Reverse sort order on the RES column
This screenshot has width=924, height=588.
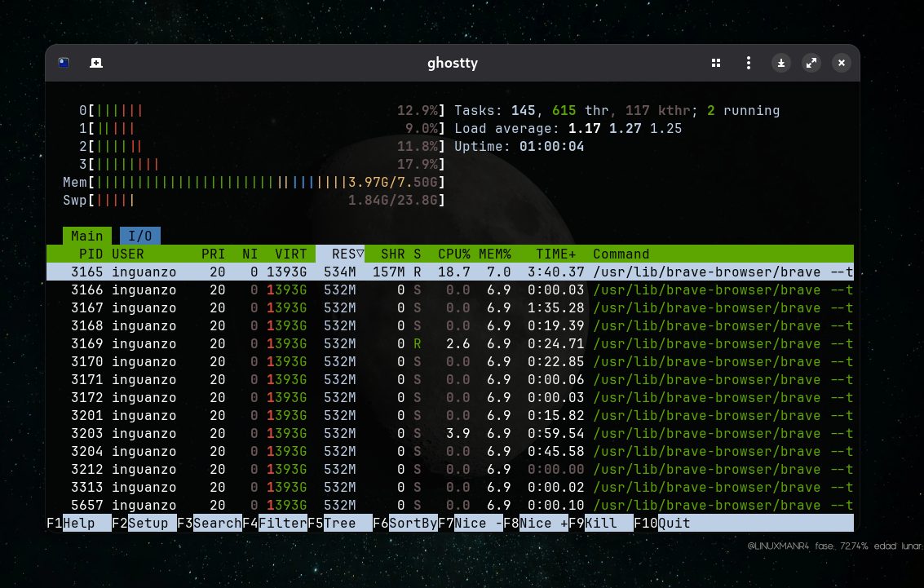[x=345, y=254]
